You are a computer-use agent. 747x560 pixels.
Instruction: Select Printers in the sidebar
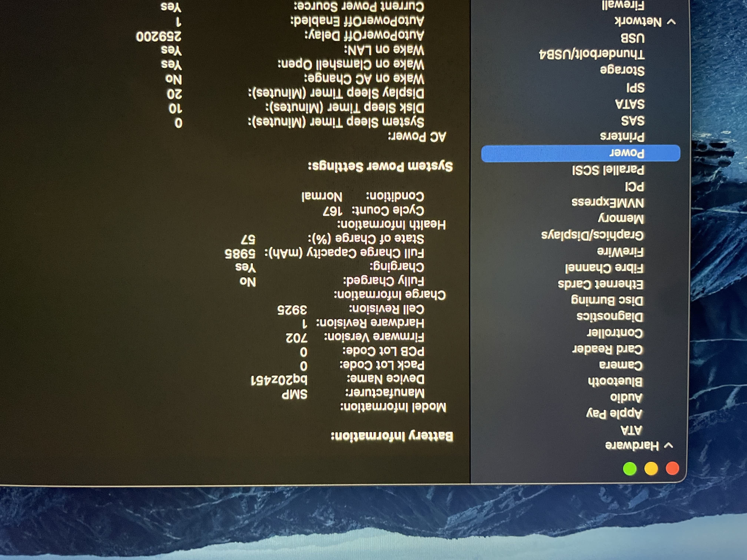click(x=622, y=136)
